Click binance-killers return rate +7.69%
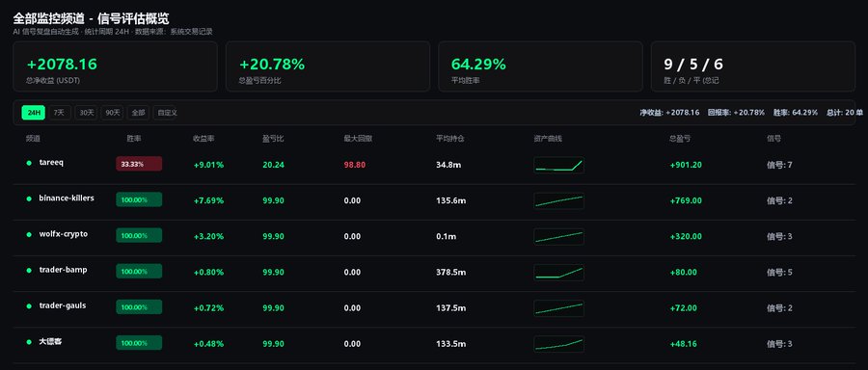The width and height of the screenshot is (868, 370). [208, 200]
